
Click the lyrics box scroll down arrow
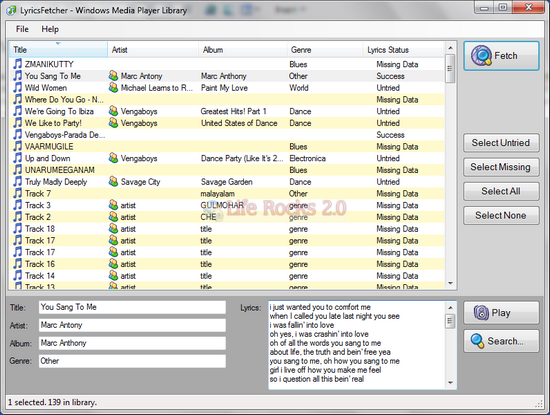click(x=451, y=382)
